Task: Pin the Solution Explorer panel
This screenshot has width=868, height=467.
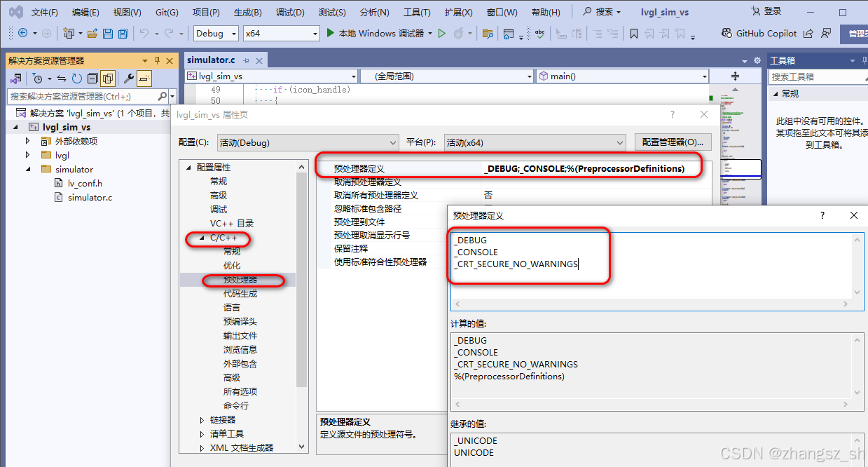Action: [157, 61]
